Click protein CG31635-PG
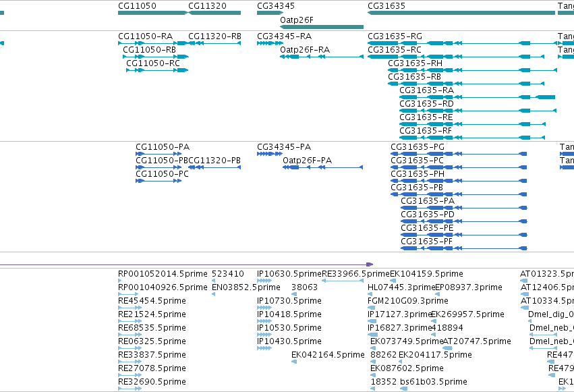This screenshot has width=574, height=392. tap(418, 147)
